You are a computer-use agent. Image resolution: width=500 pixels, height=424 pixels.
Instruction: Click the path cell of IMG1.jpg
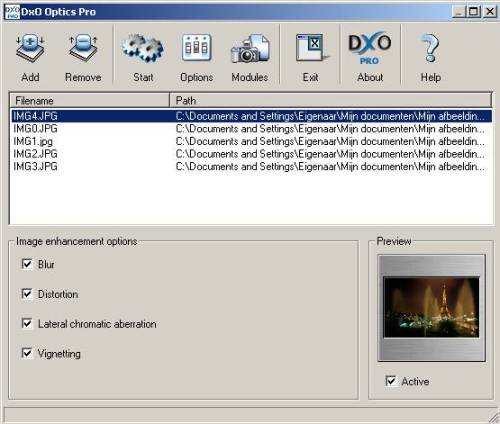330,141
